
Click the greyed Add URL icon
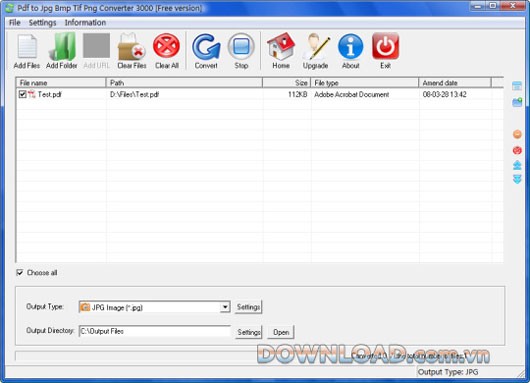[97, 46]
